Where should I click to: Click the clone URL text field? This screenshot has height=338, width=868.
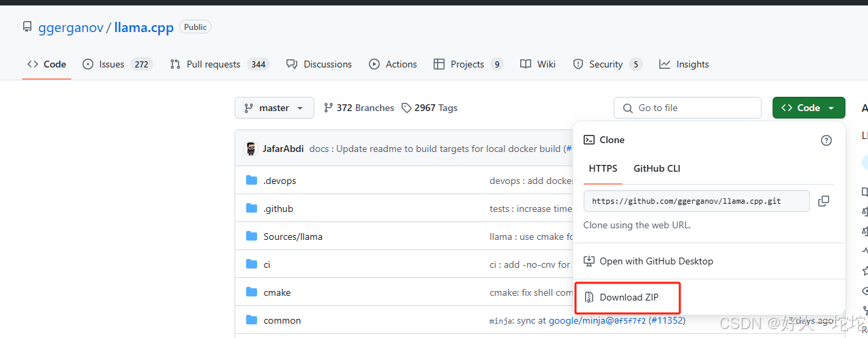697,201
